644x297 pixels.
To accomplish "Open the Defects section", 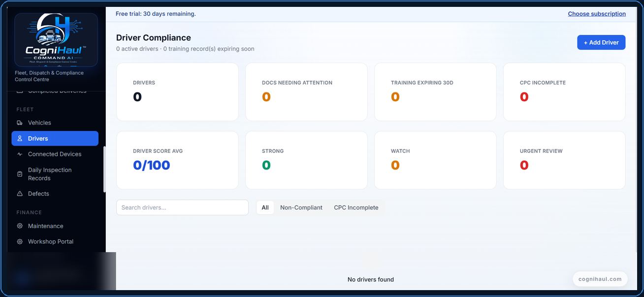I will pyautogui.click(x=55, y=194).
